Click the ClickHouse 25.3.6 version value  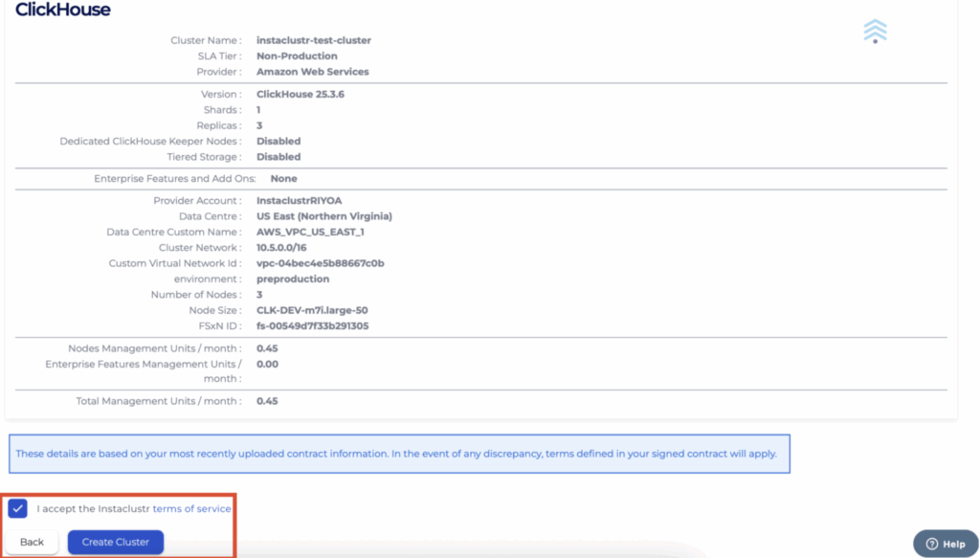(x=301, y=95)
